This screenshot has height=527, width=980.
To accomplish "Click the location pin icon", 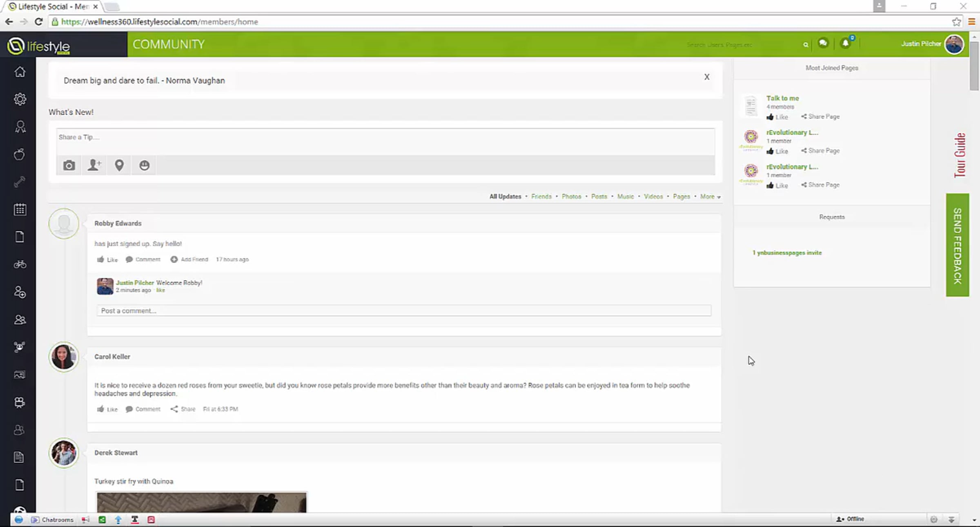I will click(119, 165).
